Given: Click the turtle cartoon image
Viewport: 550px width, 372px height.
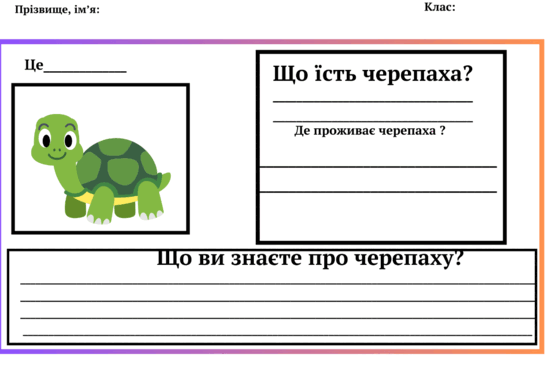Looking at the screenshot, I should (101, 169).
